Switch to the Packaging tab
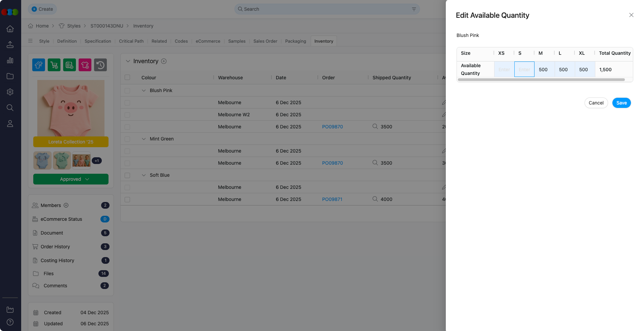 295,41
